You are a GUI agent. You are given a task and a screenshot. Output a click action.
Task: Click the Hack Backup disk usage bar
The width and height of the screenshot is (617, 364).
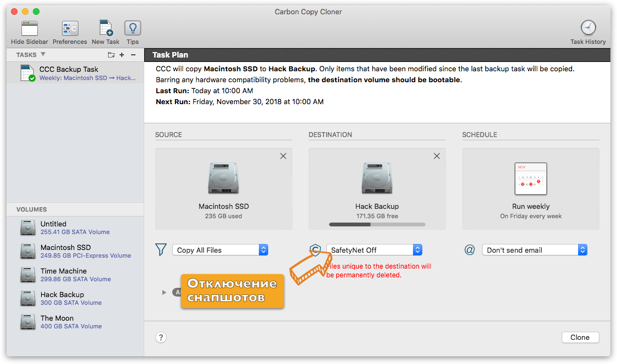click(x=377, y=224)
